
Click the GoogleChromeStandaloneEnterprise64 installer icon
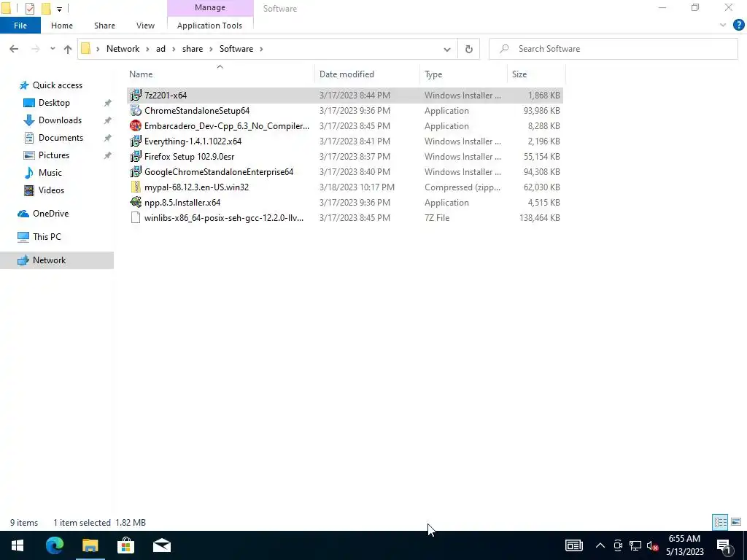(136, 171)
